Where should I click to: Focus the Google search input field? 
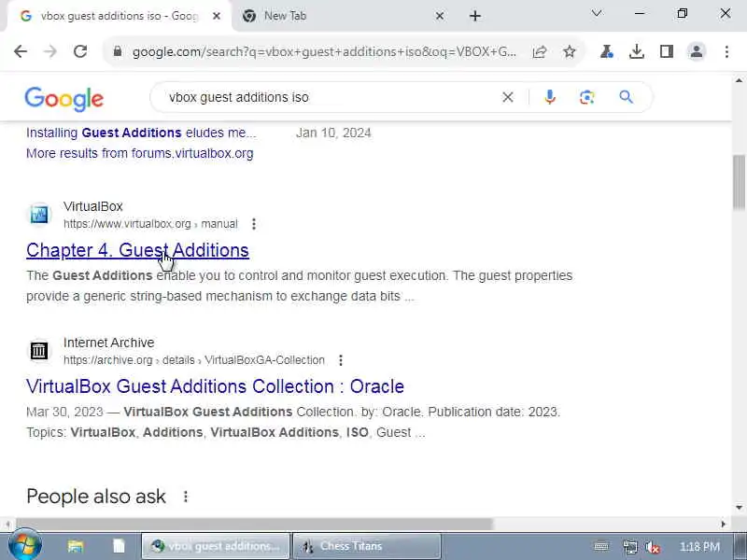pyautogui.click(x=333, y=97)
